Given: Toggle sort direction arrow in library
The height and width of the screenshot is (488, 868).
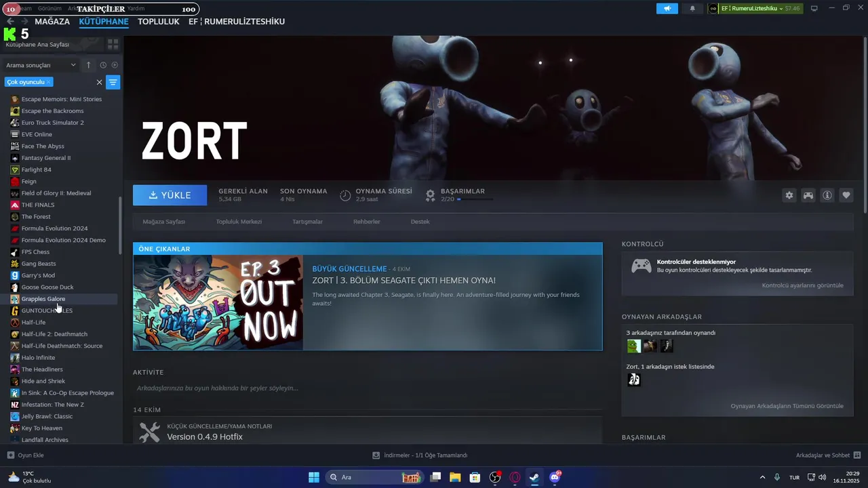Looking at the screenshot, I should [x=88, y=65].
